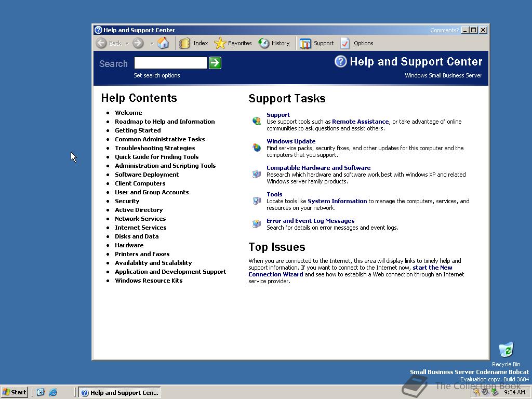Open Quick Guide for Finding Tools
532x399 pixels.
point(157,157)
